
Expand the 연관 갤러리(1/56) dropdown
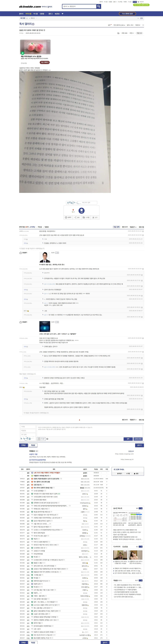119,25
